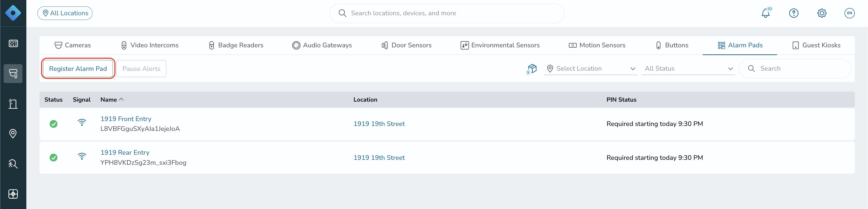Switch to the Cameras tab
The height and width of the screenshot is (209, 868).
72,45
